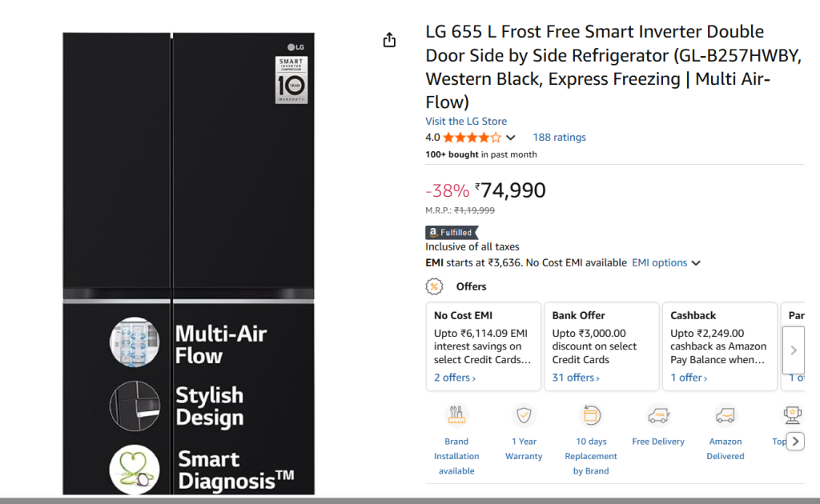Click the Brand Installation available icon
This screenshot has width=820, height=504.
456,416
